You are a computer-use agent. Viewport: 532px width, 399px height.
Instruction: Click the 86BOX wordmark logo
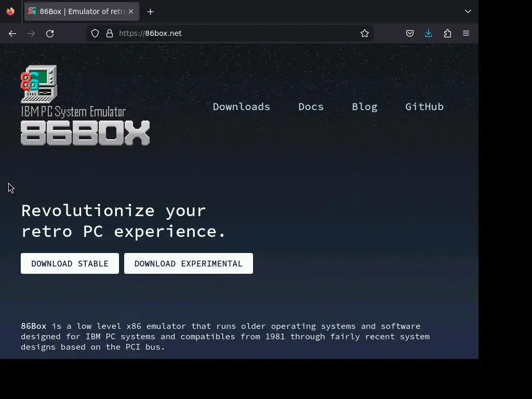pos(85,133)
